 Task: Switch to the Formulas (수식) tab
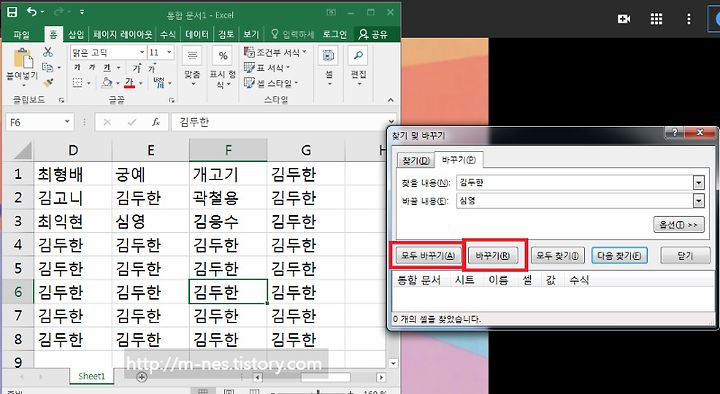168,34
